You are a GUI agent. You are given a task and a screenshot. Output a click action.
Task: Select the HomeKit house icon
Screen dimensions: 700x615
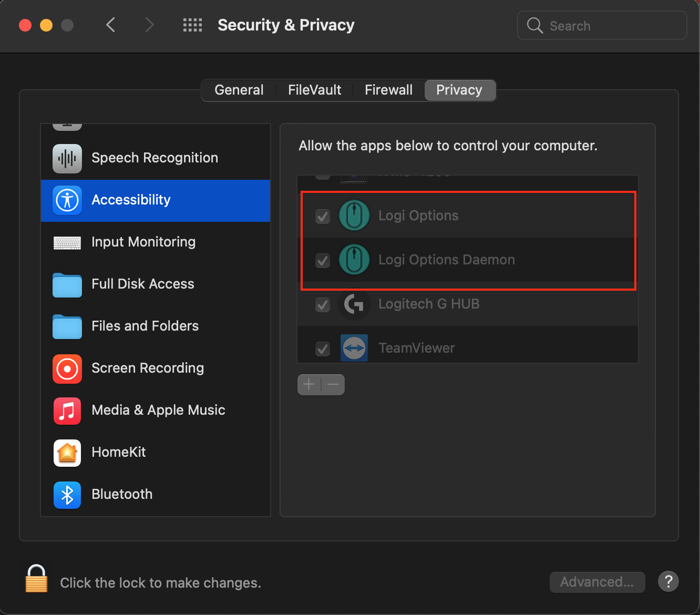[x=67, y=453]
